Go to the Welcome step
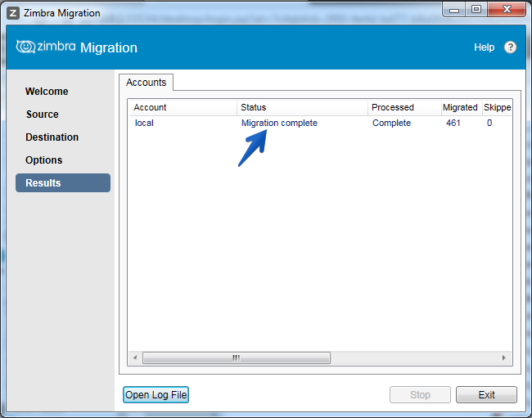Screen dimensions: 532x418 (x=47, y=91)
